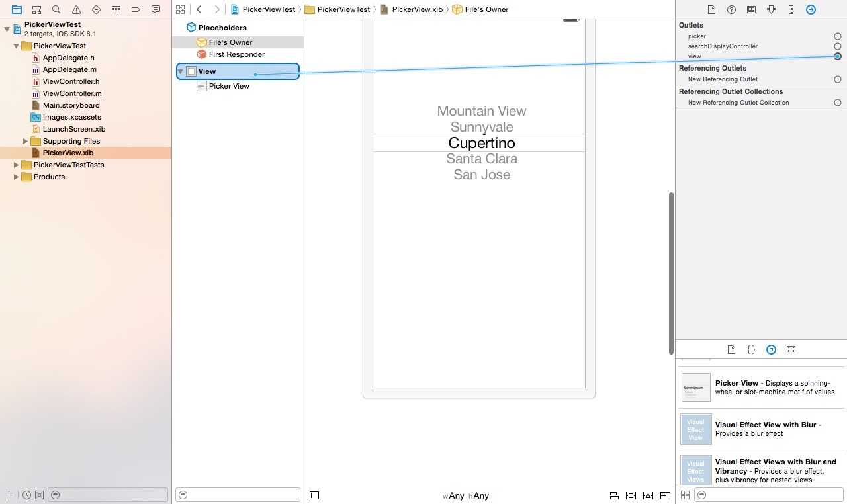
Task: Open the Symbol navigator tab
Action: pyautogui.click(x=36, y=9)
